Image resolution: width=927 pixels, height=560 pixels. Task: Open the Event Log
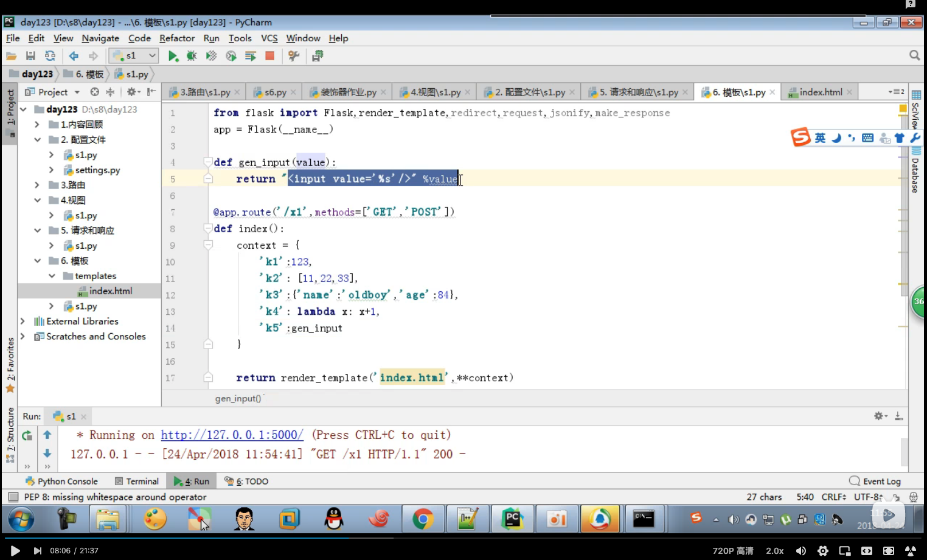[x=875, y=482]
